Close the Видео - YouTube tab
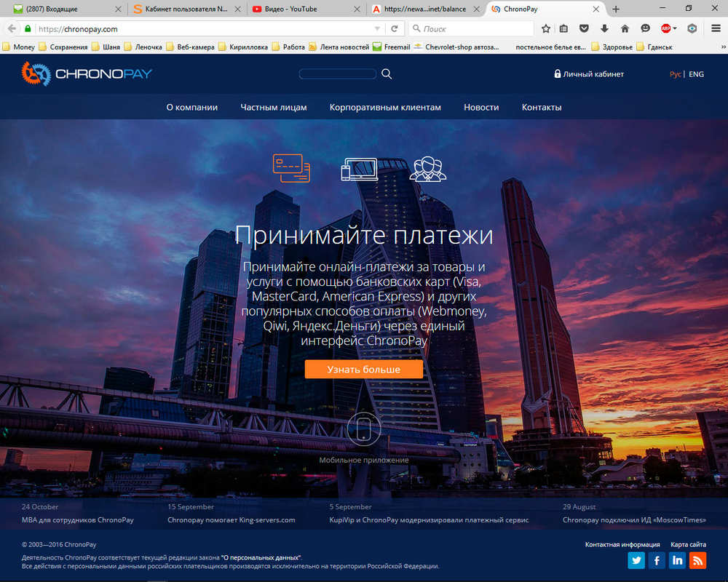Image resolution: width=728 pixels, height=582 pixels. [x=357, y=9]
